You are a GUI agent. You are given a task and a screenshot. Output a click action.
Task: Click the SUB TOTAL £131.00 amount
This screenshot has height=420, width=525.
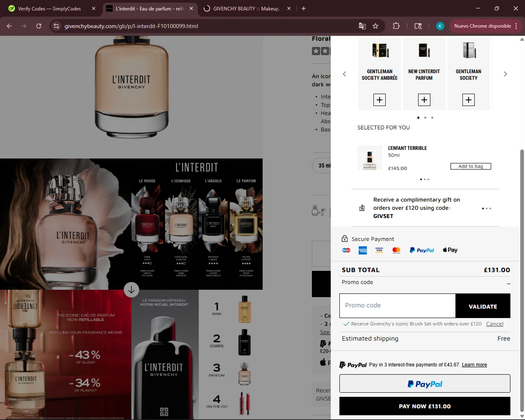[x=497, y=270]
